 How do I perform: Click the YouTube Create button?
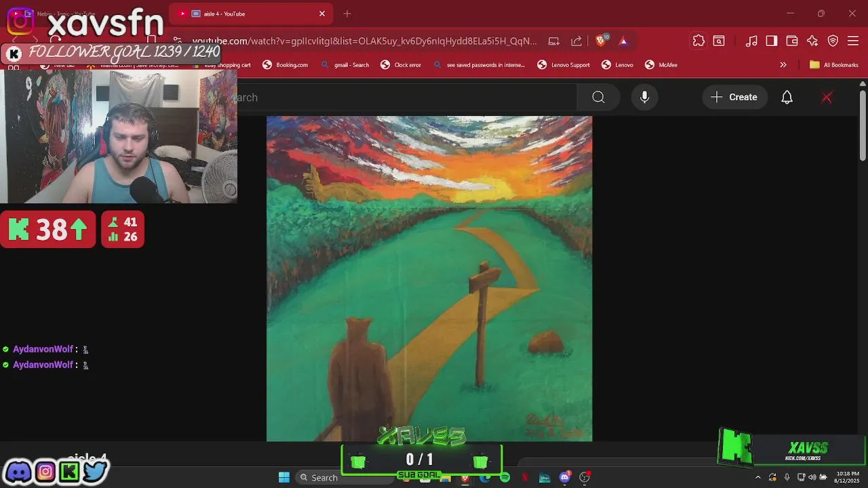(734, 97)
